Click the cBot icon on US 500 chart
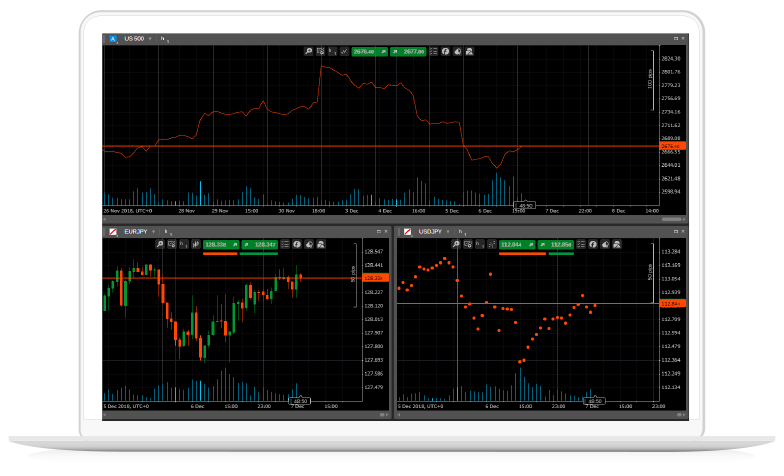The width and height of the screenshot is (784, 476). (458, 52)
